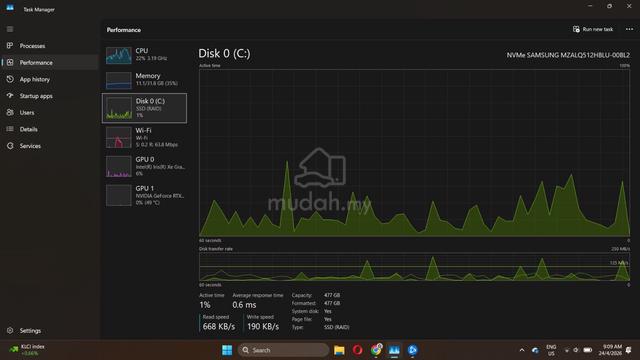Click the 1% active time value
Screen dimensions: 640x360
point(205,305)
